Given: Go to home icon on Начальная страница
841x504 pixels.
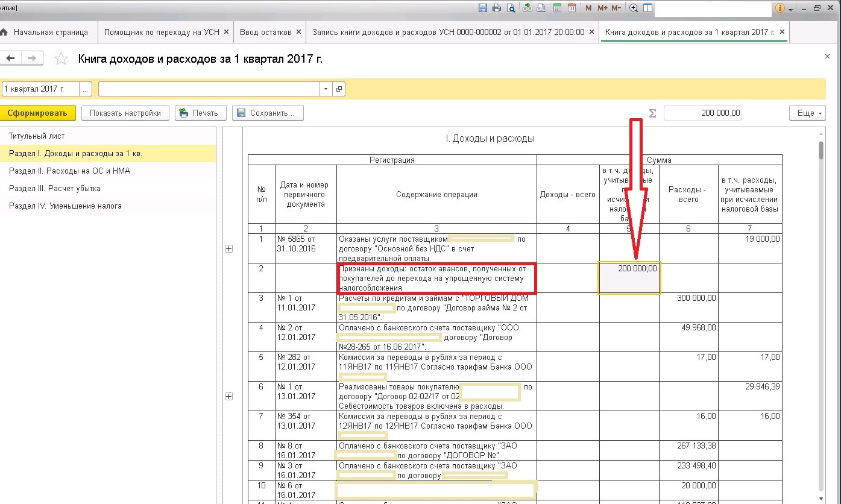Looking at the screenshot, I should coord(3,32).
